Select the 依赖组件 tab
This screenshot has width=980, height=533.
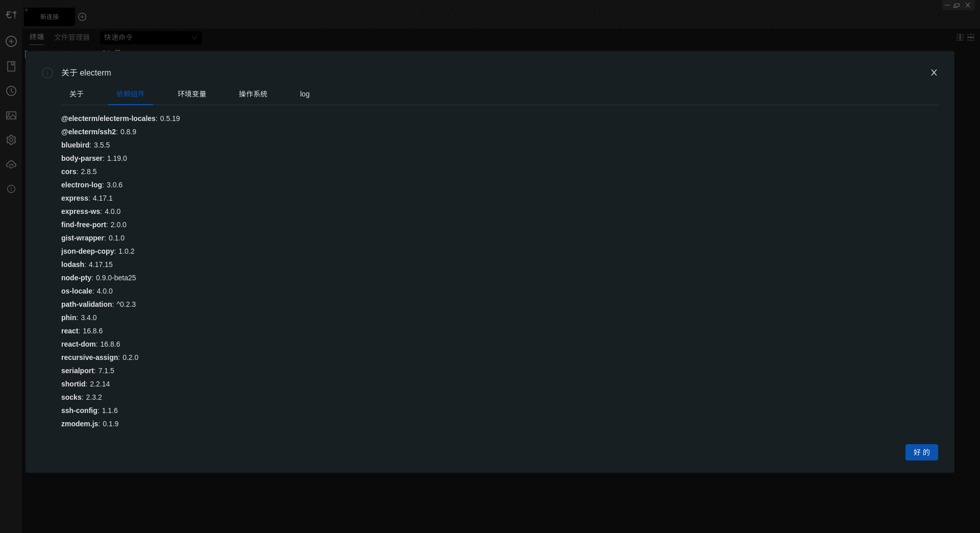click(131, 94)
